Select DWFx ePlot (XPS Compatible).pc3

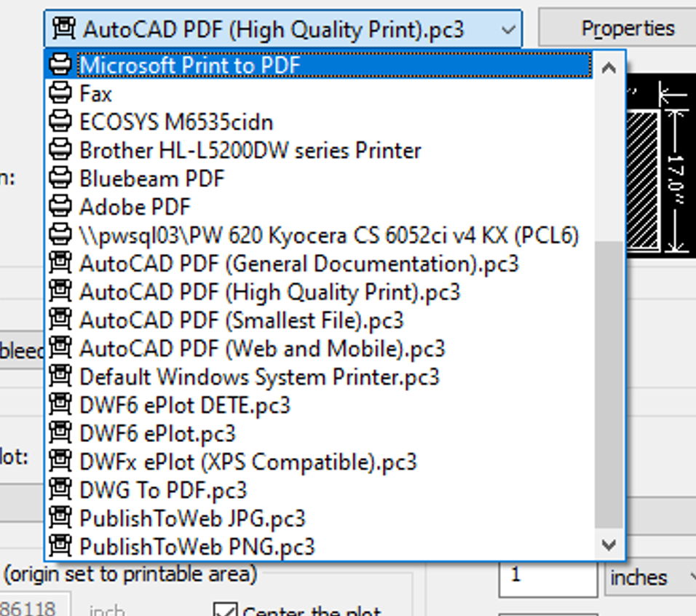click(x=320, y=462)
